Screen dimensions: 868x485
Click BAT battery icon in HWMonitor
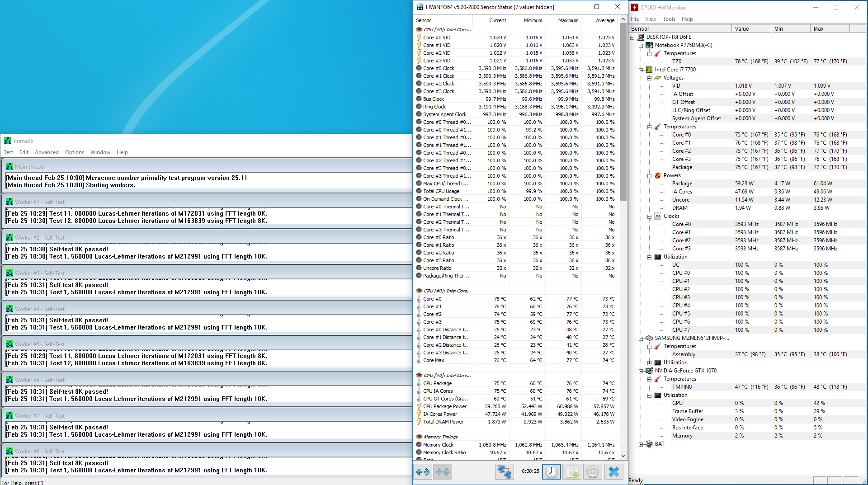click(x=649, y=444)
